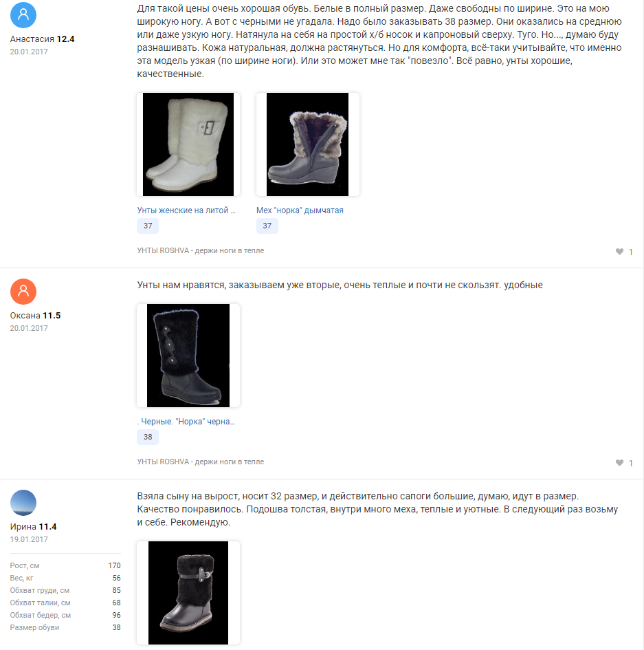Screen dimensions: 644x650
Task: Open link Мех "норка" дымчатая
Action: coord(300,210)
